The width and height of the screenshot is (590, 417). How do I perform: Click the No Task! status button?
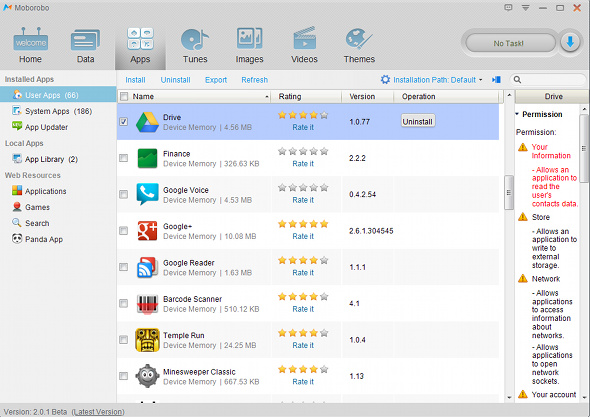coord(510,43)
